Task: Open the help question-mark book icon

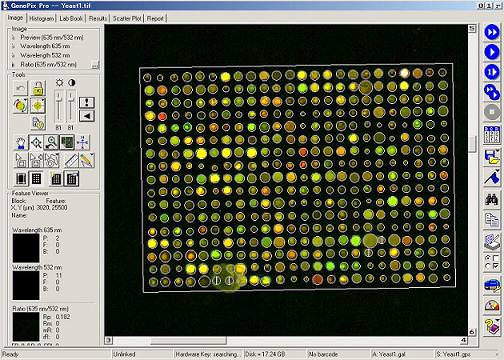Action: coord(492,326)
